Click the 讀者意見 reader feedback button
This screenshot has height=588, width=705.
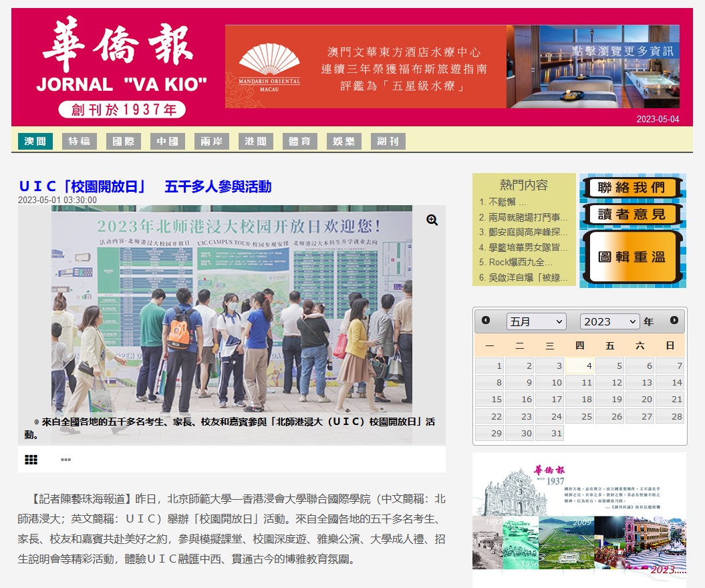pyautogui.click(x=632, y=214)
